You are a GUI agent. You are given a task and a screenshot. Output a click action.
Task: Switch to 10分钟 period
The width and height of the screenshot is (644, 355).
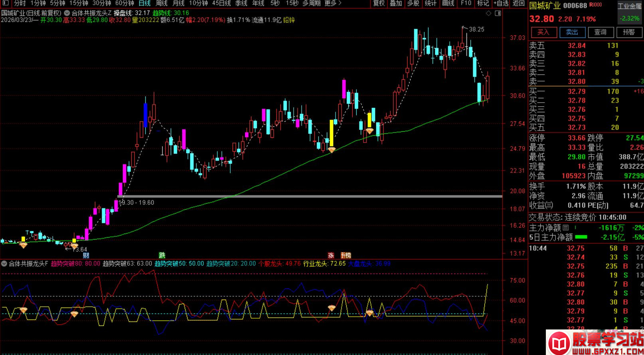198,3
